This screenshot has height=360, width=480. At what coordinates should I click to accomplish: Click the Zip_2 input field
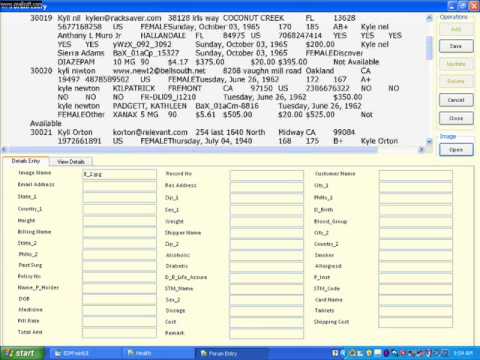tap(267, 244)
